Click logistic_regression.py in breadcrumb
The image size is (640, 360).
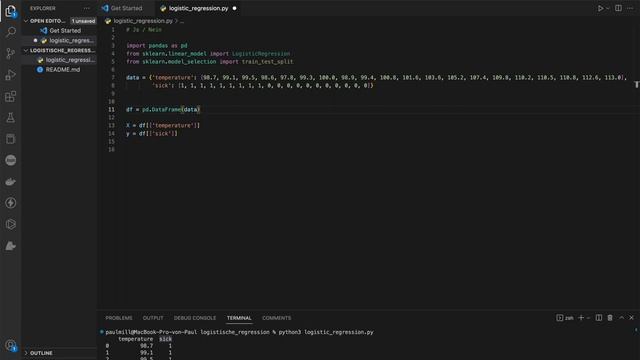point(143,21)
